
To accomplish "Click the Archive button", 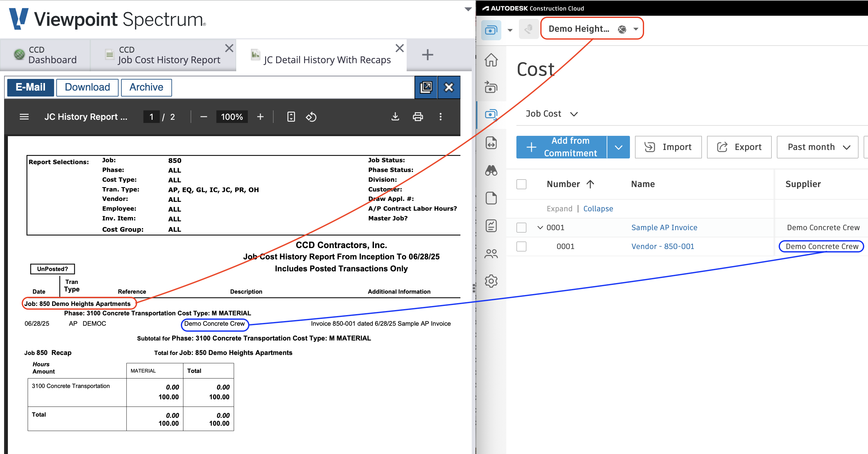I will [146, 88].
